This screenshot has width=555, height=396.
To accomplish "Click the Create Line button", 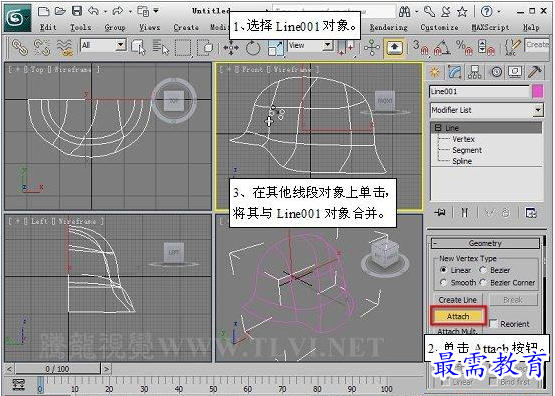I will tap(458, 300).
